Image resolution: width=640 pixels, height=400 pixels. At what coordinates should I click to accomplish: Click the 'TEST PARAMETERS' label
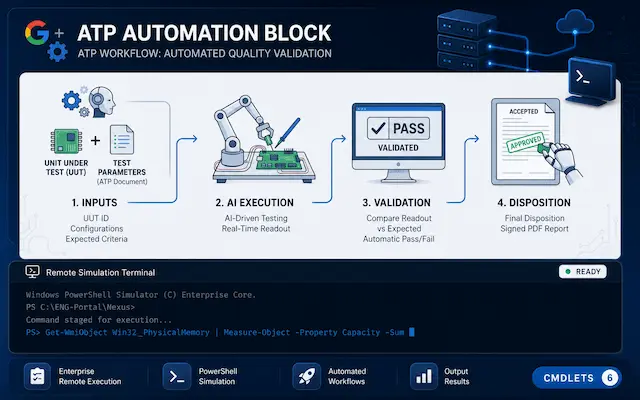(122, 167)
